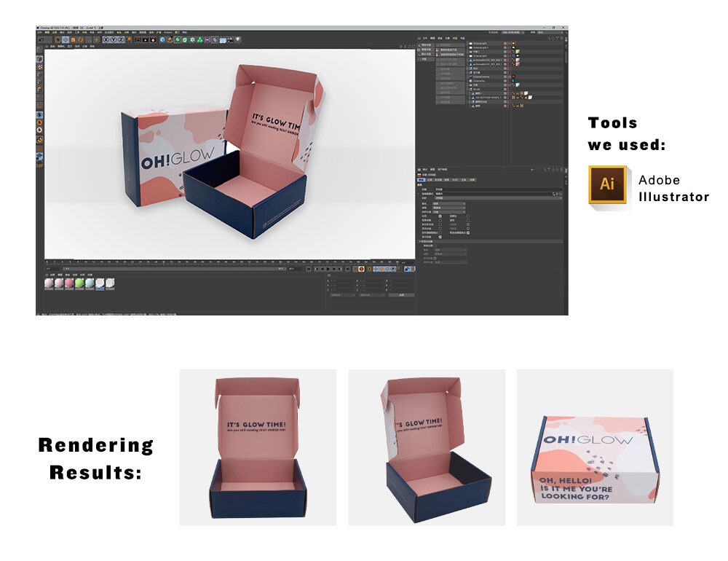Open the first menu in the menu bar
The height and width of the screenshot is (561, 728).
pos(40,33)
